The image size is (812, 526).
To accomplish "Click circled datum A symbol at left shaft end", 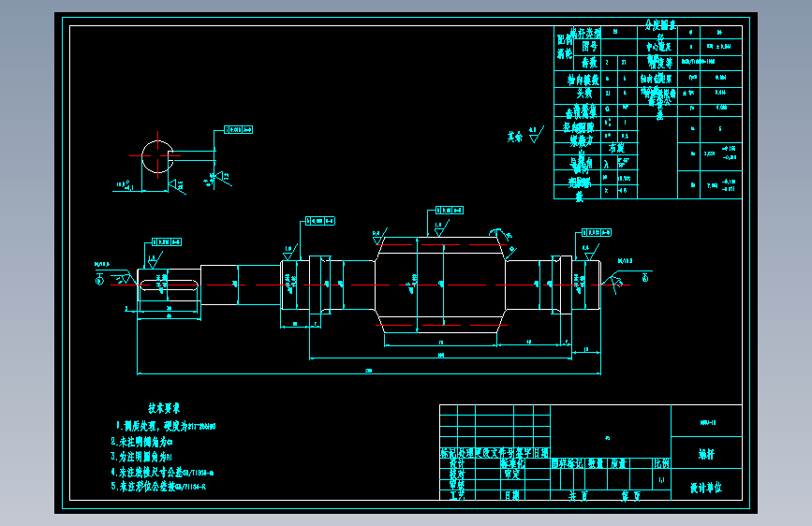I will click(99, 280).
